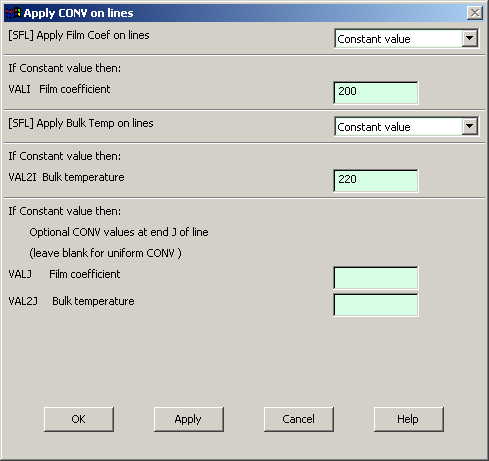Viewport: 489px width, 461px height.
Task: Click the '[SFL] Apply Bulk Temp on lines' label
Action: pyautogui.click(x=81, y=123)
